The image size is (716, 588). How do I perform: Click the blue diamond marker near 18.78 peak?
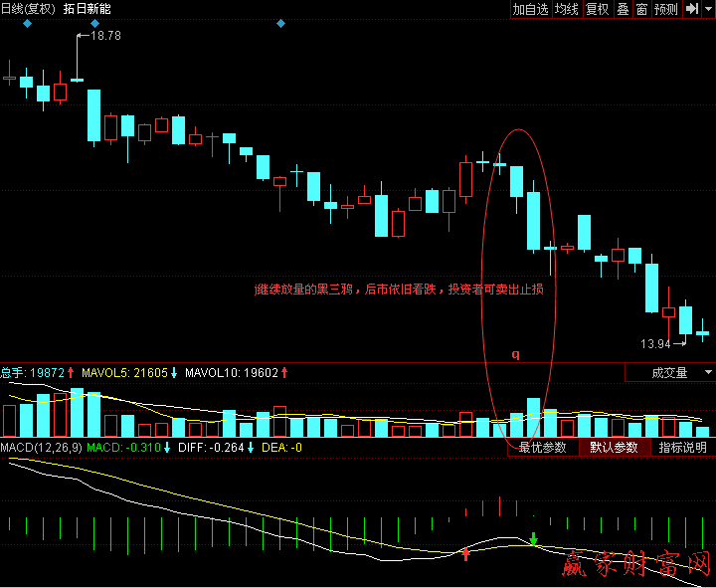coord(94,23)
